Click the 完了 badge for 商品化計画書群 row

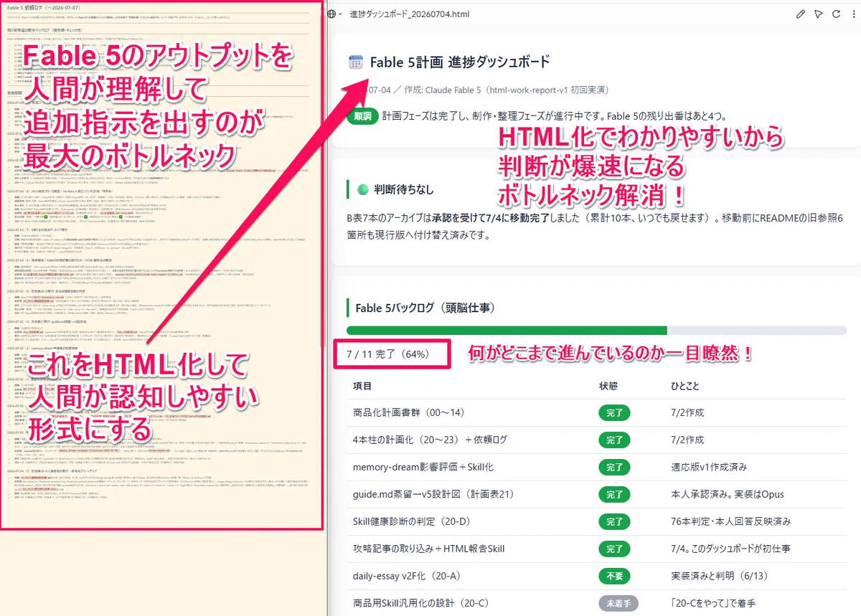coord(614,413)
